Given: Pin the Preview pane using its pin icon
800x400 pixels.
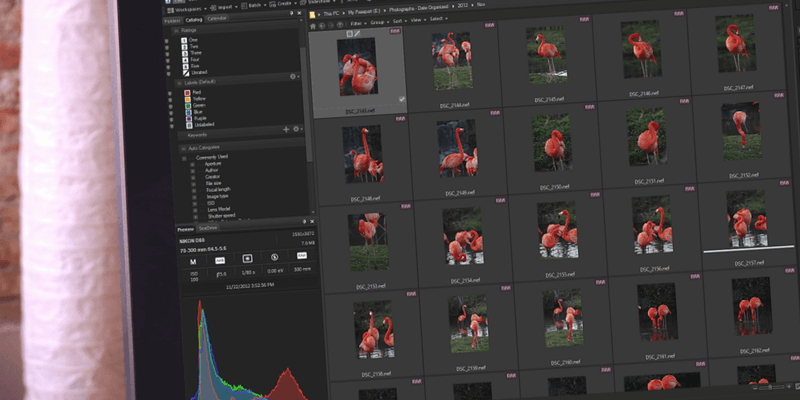Looking at the screenshot, I should tap(304, 222).
